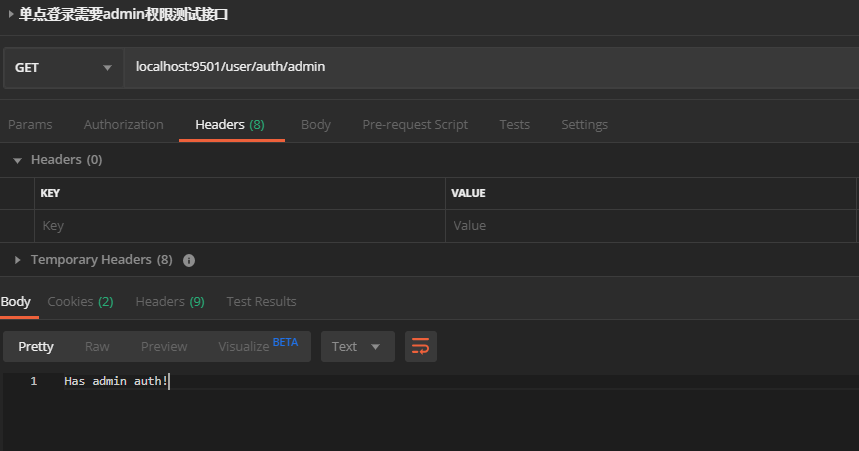Image resolution: width=859 pixels, height=451 pixels.
Task: Switch response view to Preview
Action: point(164,346)
